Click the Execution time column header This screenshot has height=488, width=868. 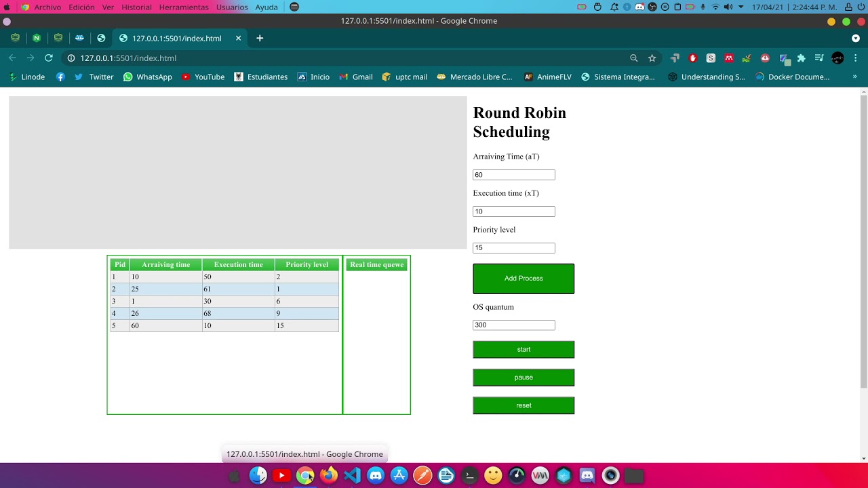tap(238, 265)
